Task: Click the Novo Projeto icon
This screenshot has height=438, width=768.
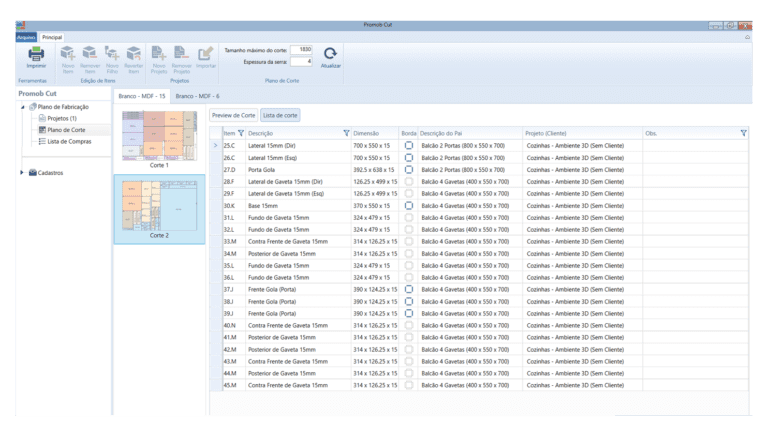Action: coord(160,54)
